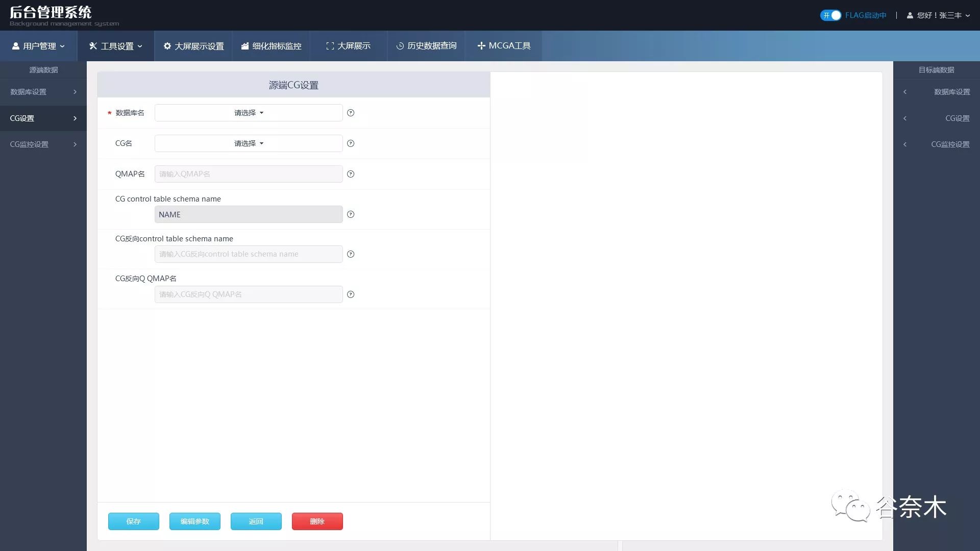Click the red 删除 button

coord(317,521)
